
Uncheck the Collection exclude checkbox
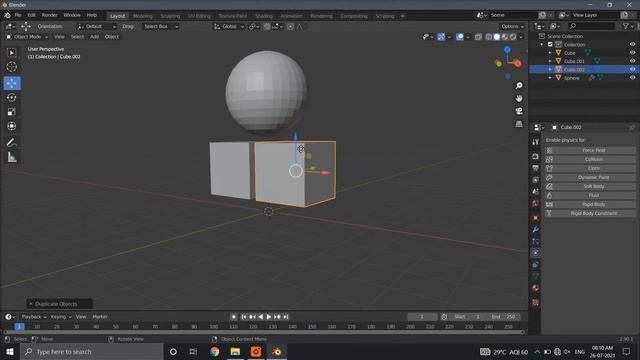(550, 44)
